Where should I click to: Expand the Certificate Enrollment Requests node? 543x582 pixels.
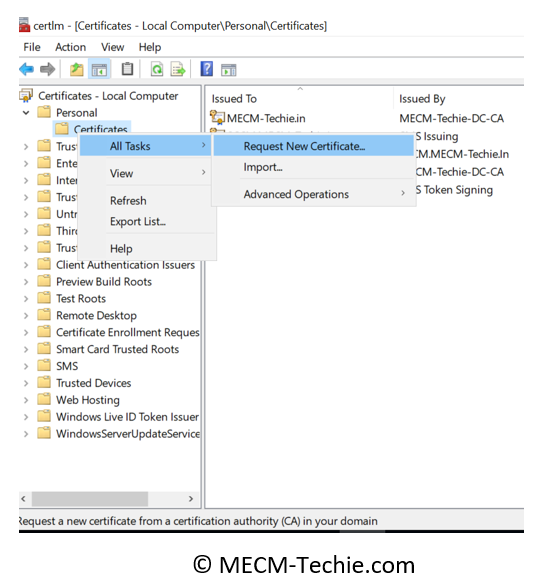(26, 333)
